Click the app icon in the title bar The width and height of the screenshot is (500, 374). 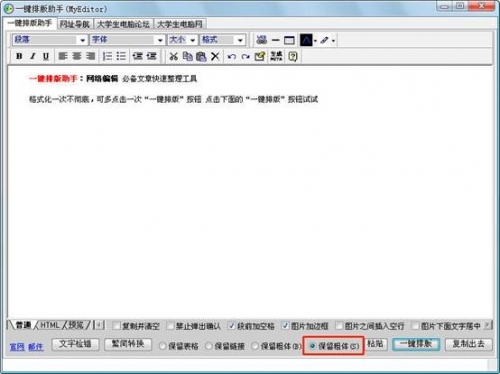pos(9,9)
